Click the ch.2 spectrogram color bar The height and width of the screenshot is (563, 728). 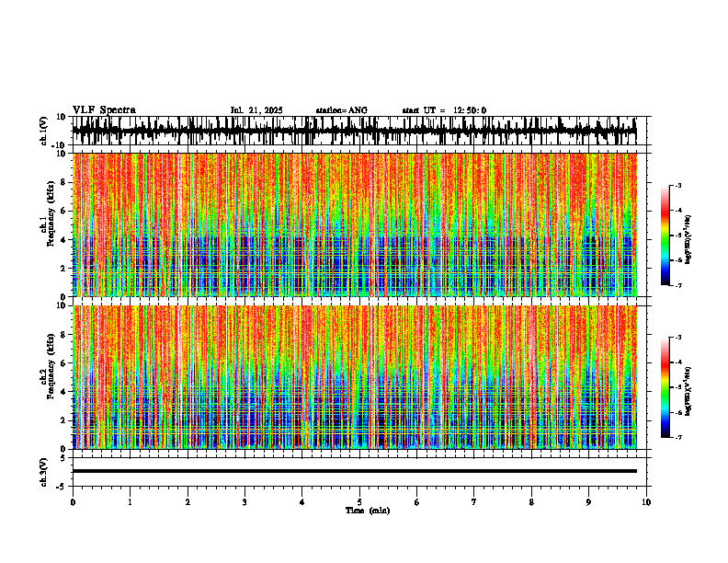coord(665,387)
